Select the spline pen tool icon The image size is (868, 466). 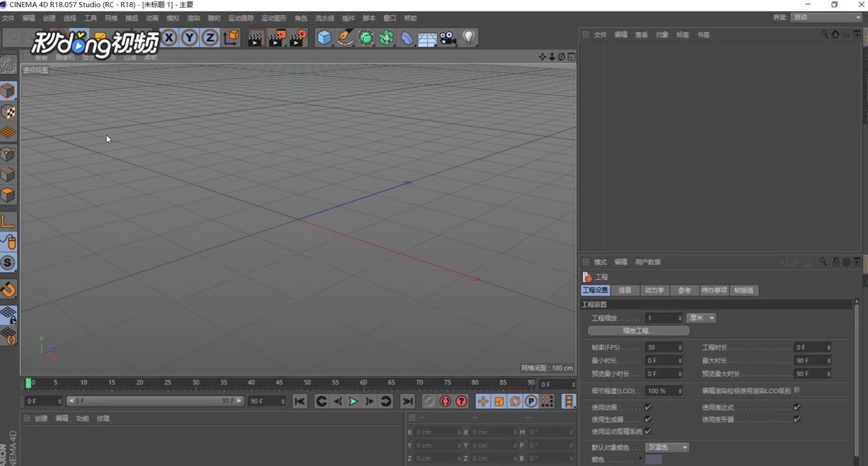tap(345, 38)
